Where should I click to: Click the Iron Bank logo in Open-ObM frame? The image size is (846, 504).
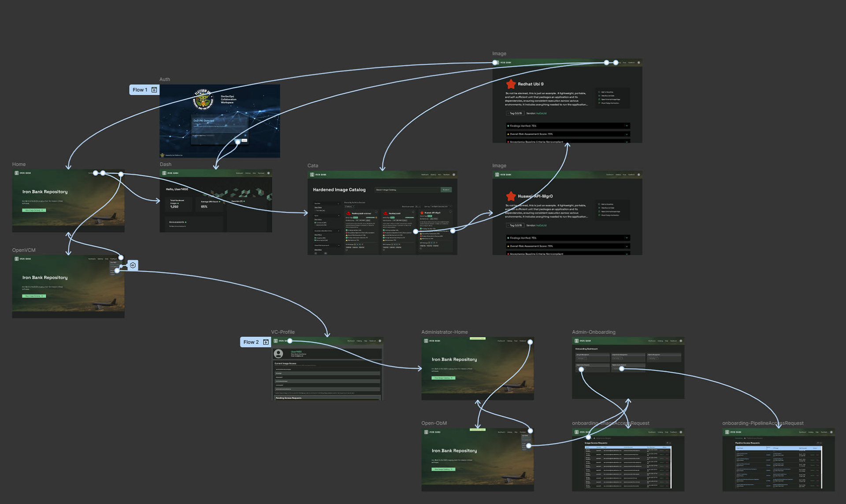tap(432, 432)
